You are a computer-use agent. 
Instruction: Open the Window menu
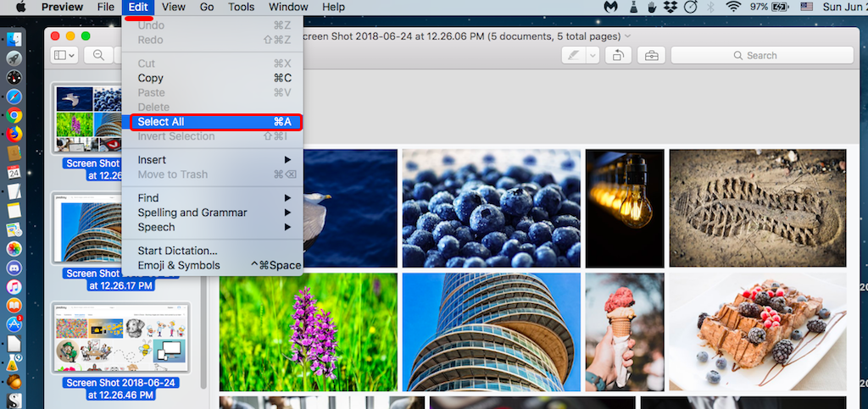(288, 7)
